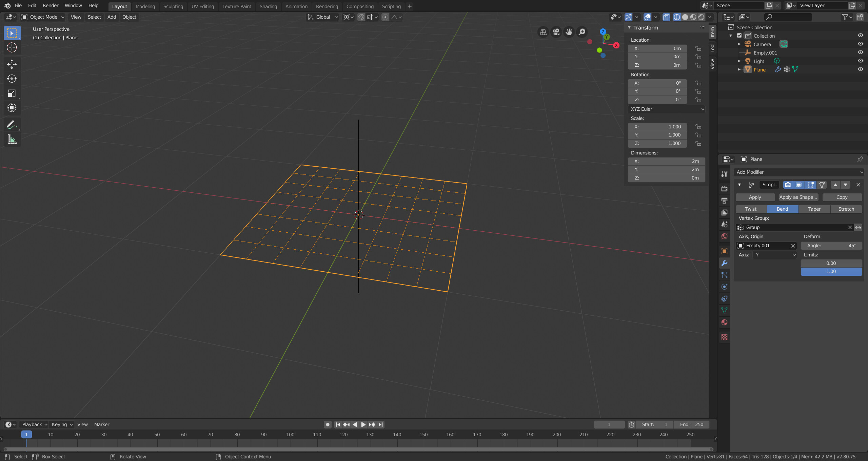
Task: Hide Empty.001 in the viewport
Action: click(x=861, y=53)
